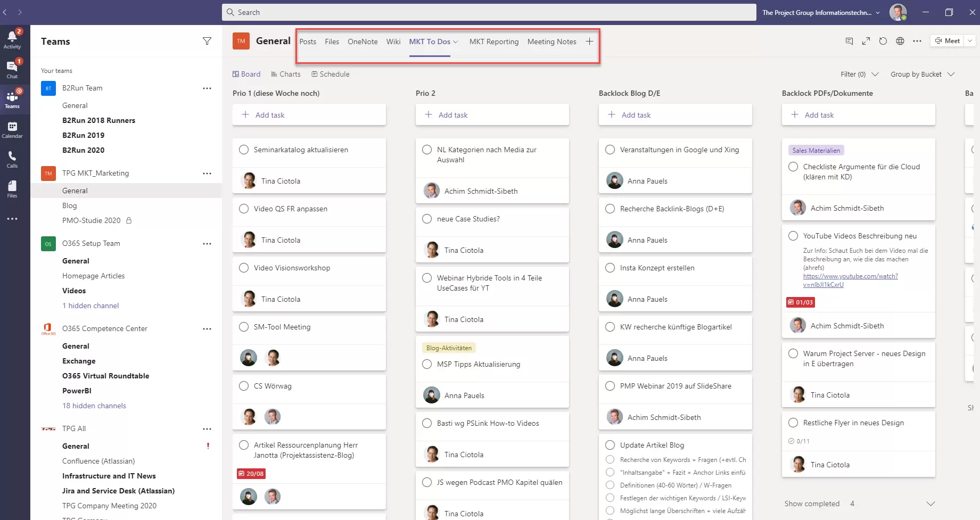Screen dimensions: 980x520
Task: Open the Wiki tab
Action: click(x=393, y=42)
